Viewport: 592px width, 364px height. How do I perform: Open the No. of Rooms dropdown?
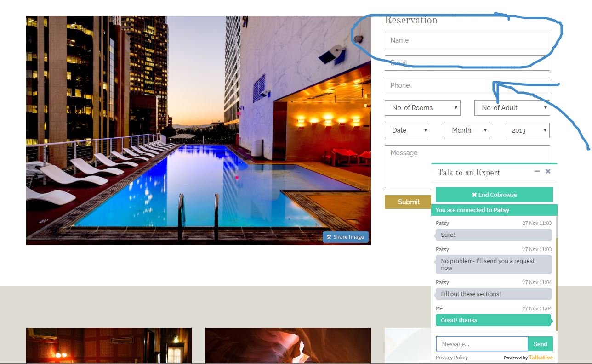[x=422, y=108]
